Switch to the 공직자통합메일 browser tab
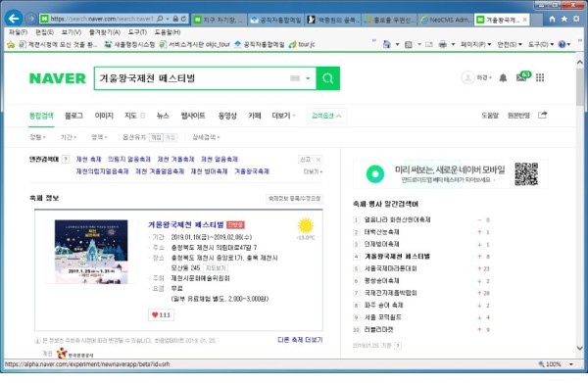The width and height of the screenshot is (588, 383). (x=276, y=20)
